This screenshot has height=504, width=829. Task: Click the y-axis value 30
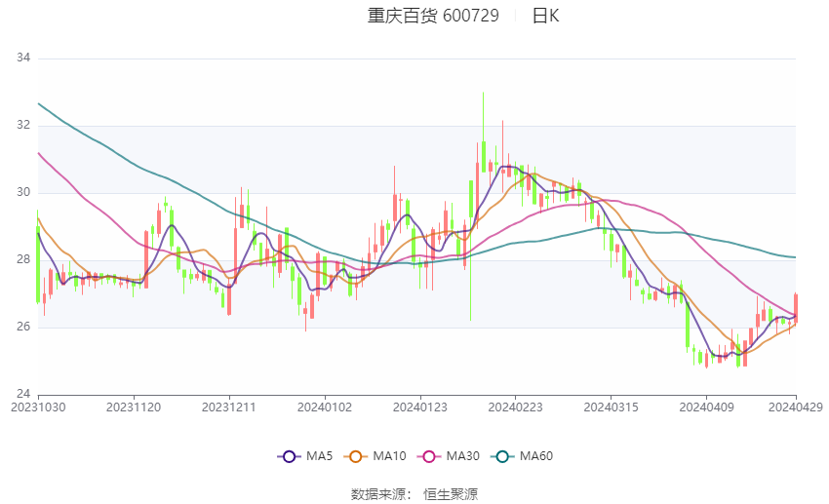click(x=23, y=192)
